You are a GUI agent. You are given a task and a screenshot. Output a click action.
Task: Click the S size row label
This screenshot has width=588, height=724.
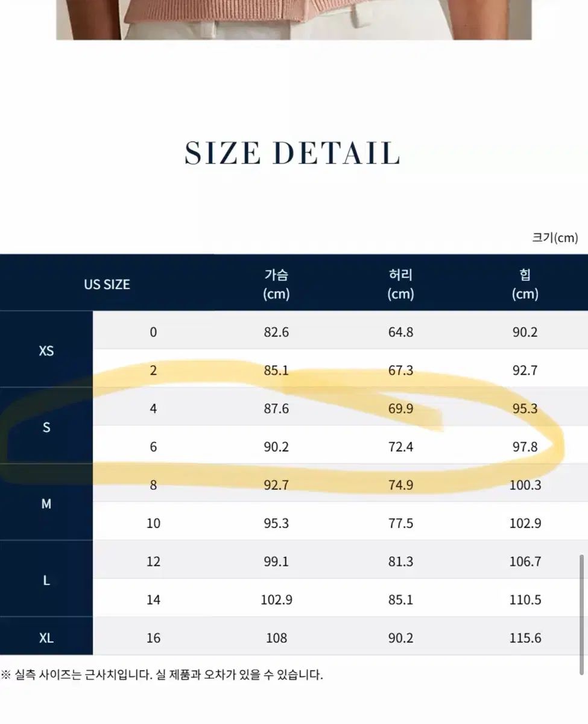tap(46, 428)
